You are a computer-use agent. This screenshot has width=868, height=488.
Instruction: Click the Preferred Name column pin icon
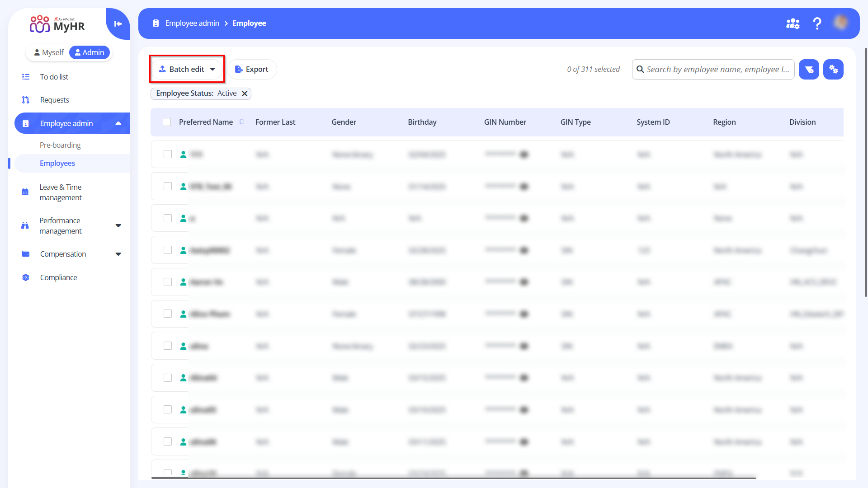click(241, 122)
